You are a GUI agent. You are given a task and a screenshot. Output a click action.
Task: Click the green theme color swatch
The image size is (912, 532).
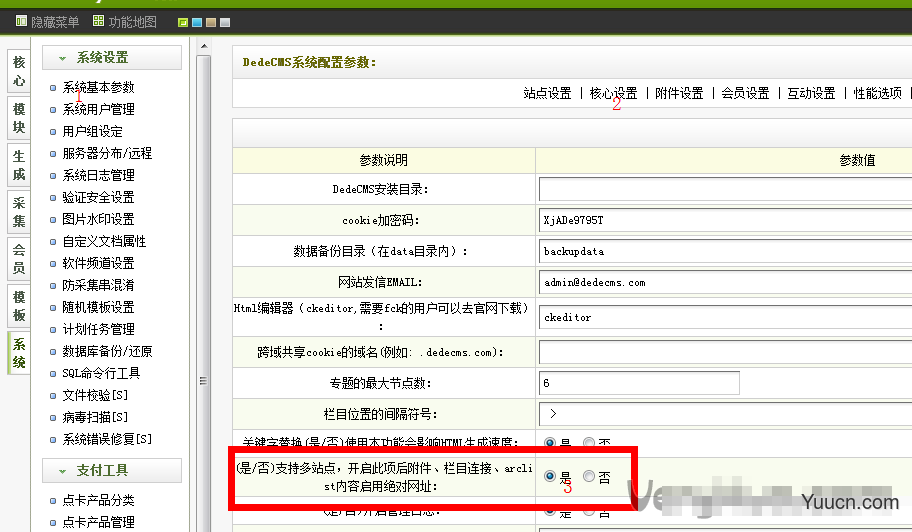[x=182, y=22]
